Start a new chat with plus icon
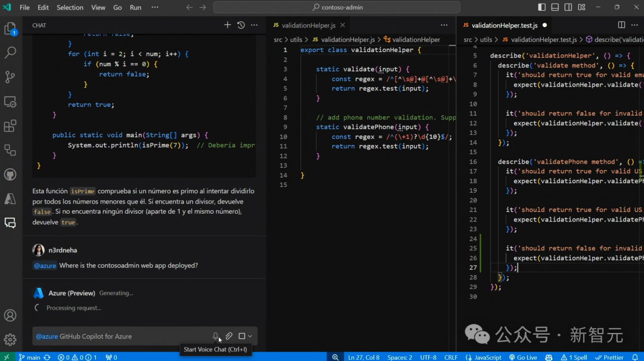Image resolution: width=644 pixels, height=361 pixels. 227,25
